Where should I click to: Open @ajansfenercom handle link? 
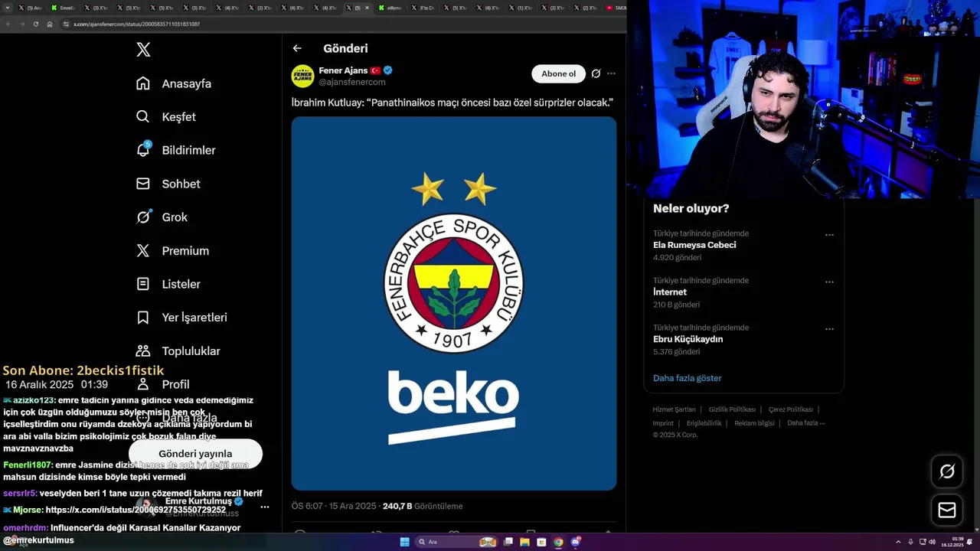point(352,82)
